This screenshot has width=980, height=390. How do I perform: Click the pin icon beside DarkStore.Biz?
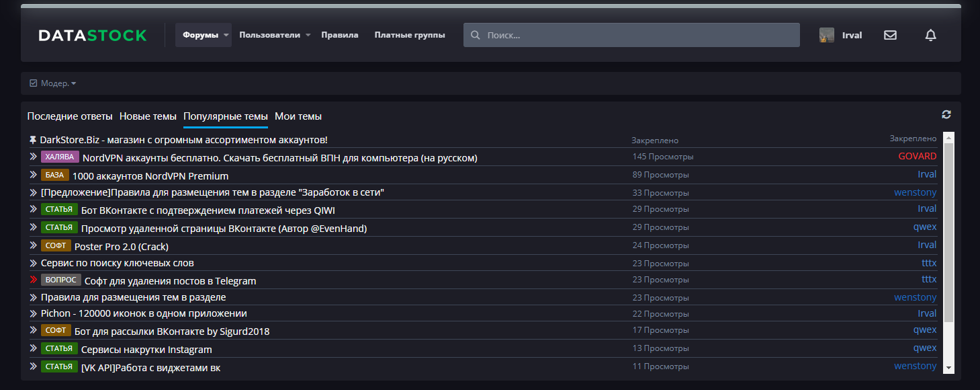tap(33, 140)
